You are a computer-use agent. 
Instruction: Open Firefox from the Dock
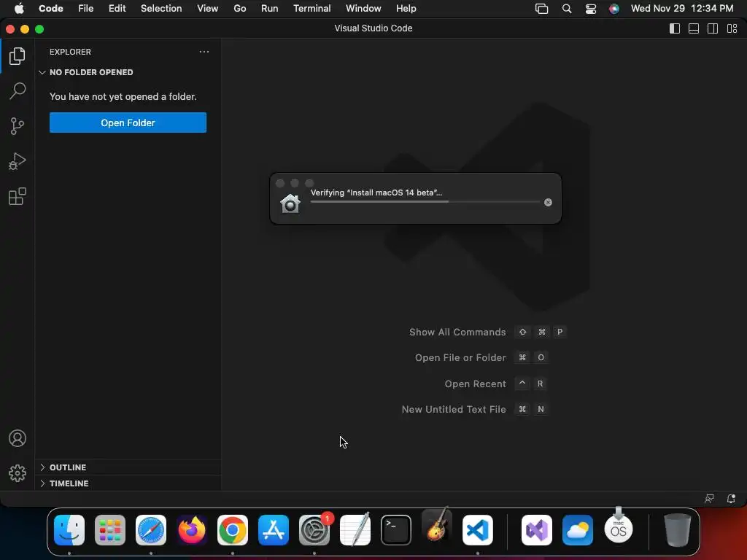[x=192, y=530]
